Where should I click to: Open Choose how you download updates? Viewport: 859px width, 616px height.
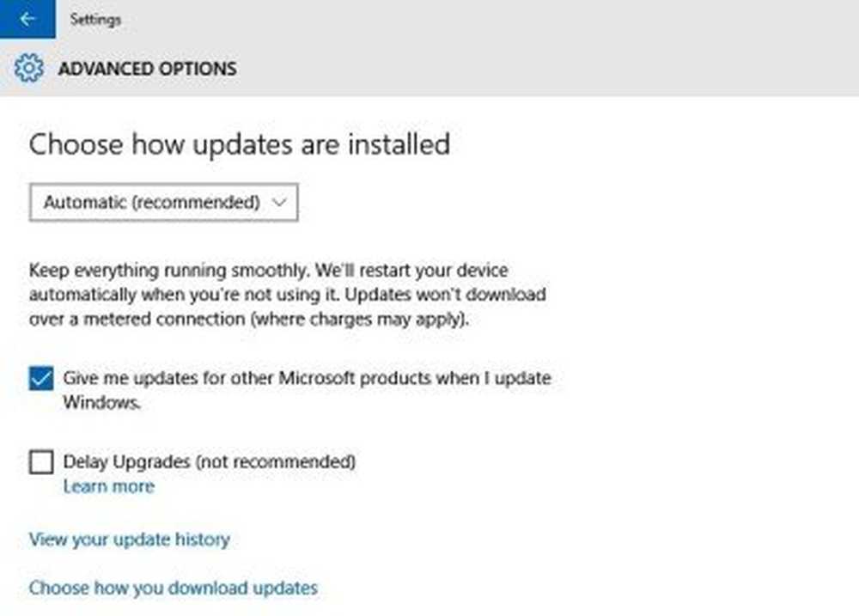point(173,589)
